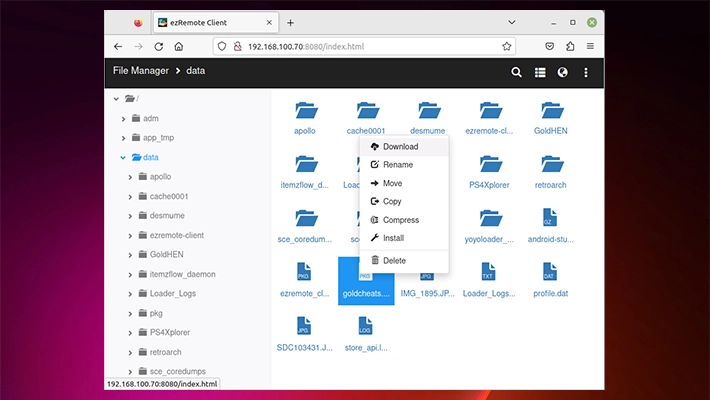Expand the ezremote-client tree node

tap(130, 236)
